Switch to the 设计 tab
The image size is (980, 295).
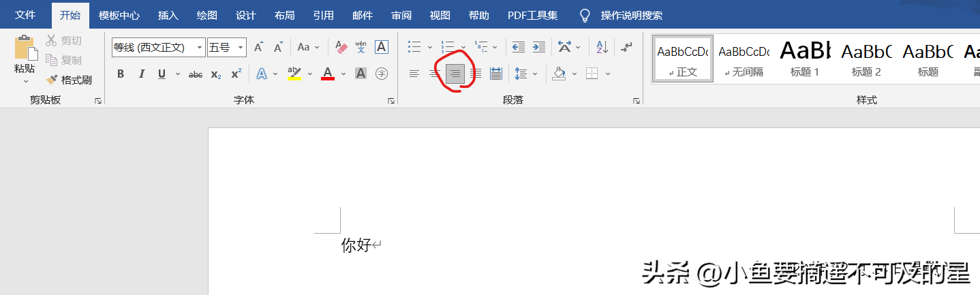pyautogui.click(x=245, y=15)
